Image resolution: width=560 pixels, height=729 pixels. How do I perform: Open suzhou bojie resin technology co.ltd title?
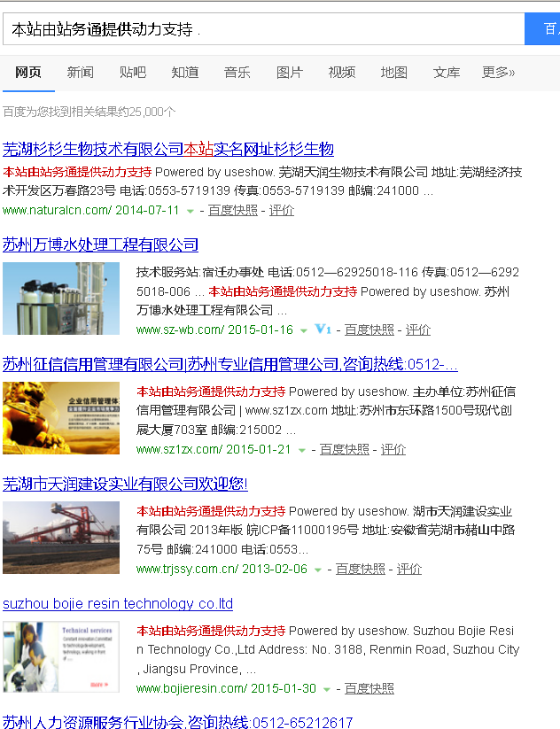(118, 603)
